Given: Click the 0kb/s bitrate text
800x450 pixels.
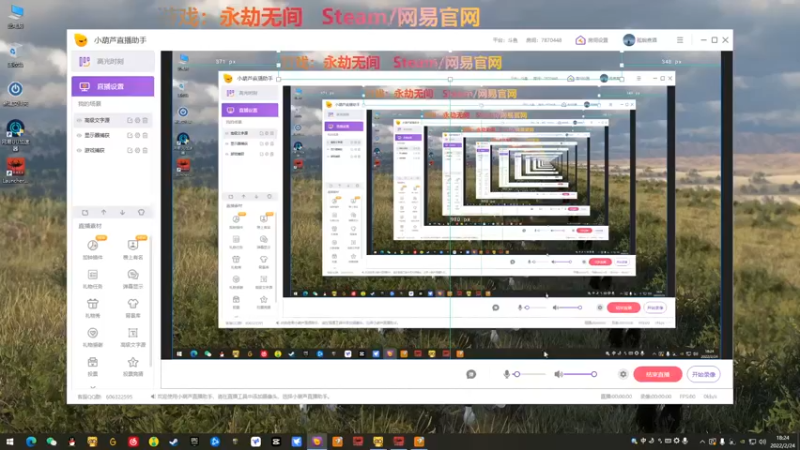Looking at the screenshot, I should 710,396.
